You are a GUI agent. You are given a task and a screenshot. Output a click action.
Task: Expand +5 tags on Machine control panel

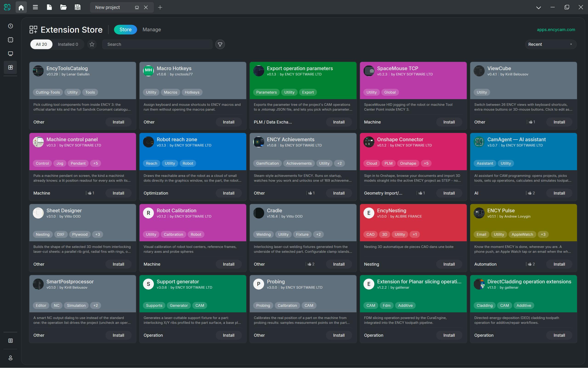coord(96,163)
